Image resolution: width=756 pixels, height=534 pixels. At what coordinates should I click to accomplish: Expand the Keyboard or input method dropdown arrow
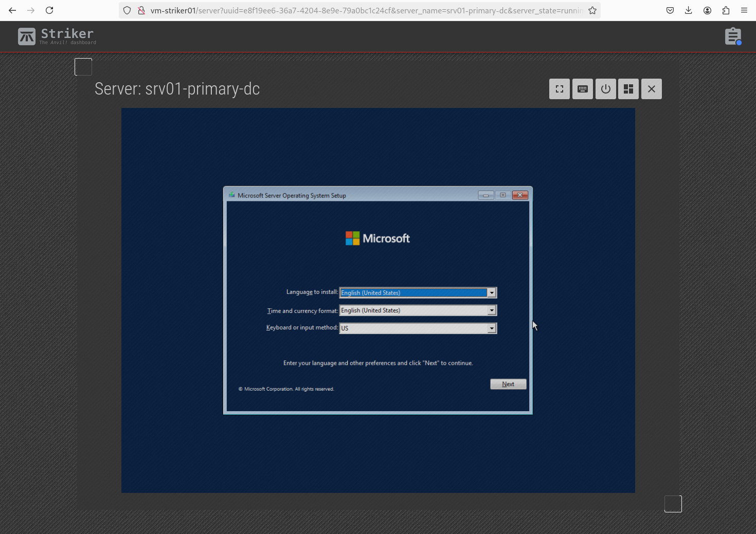coord(492,328)
